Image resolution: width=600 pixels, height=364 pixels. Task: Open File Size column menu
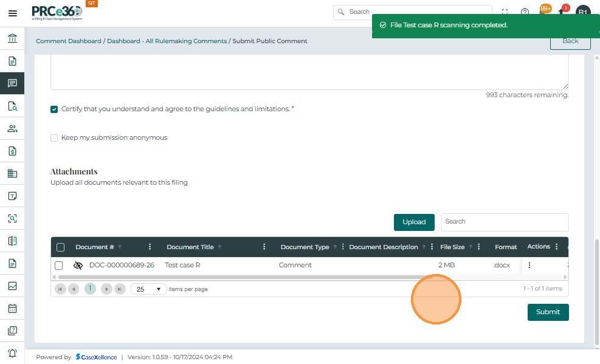[478, 247]
